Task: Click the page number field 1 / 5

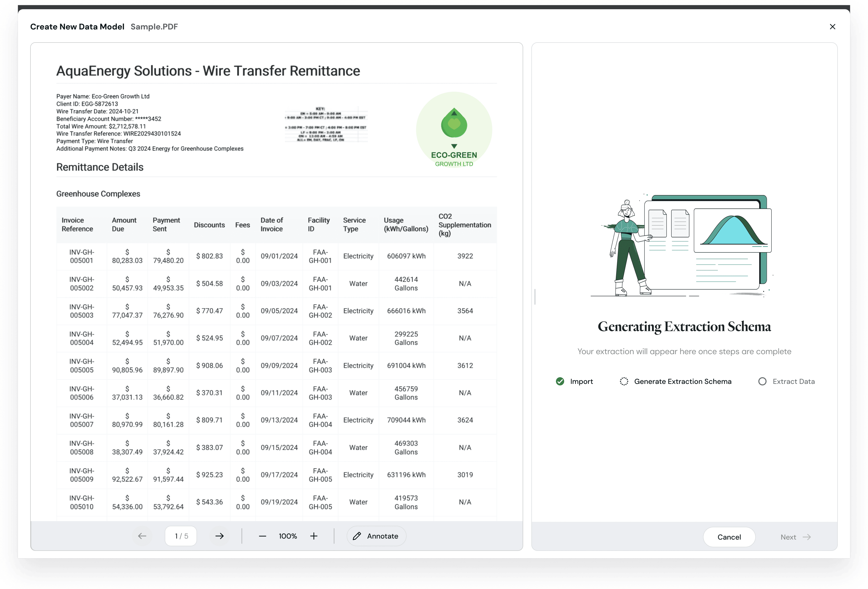Action: 181,536
